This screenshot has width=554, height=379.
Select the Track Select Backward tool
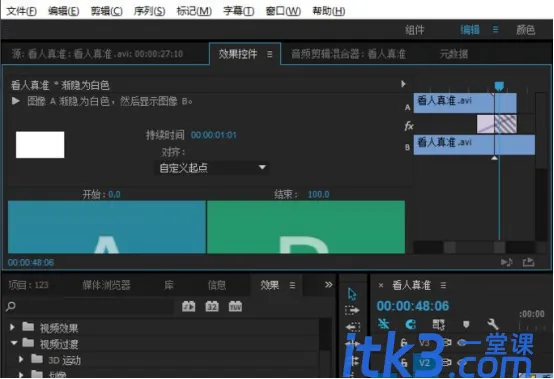tap(352, 327)
